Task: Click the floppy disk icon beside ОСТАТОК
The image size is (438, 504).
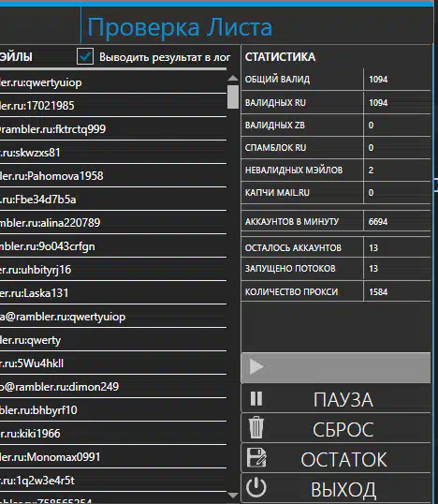Action: 256,457
